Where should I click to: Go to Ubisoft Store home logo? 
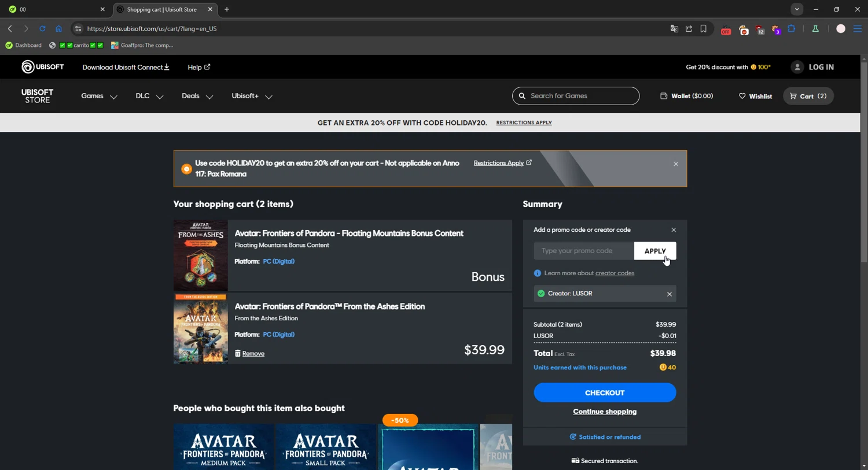click(x=37, y=96)
